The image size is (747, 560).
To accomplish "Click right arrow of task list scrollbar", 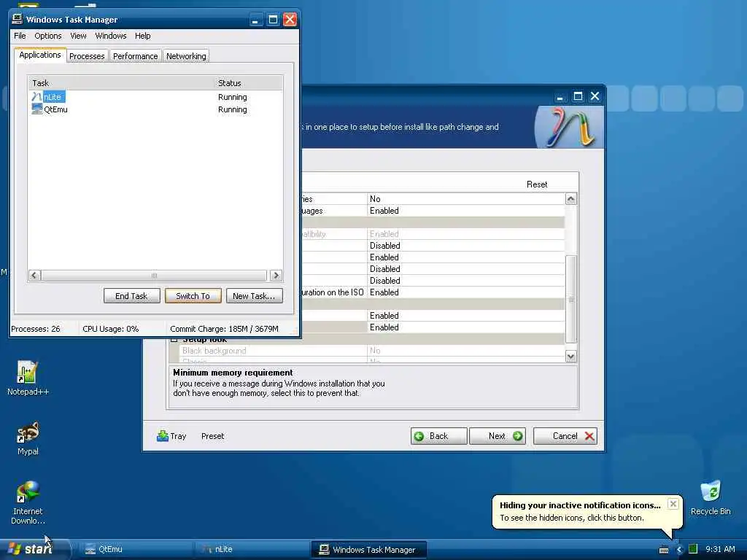I will coord(276,275).
